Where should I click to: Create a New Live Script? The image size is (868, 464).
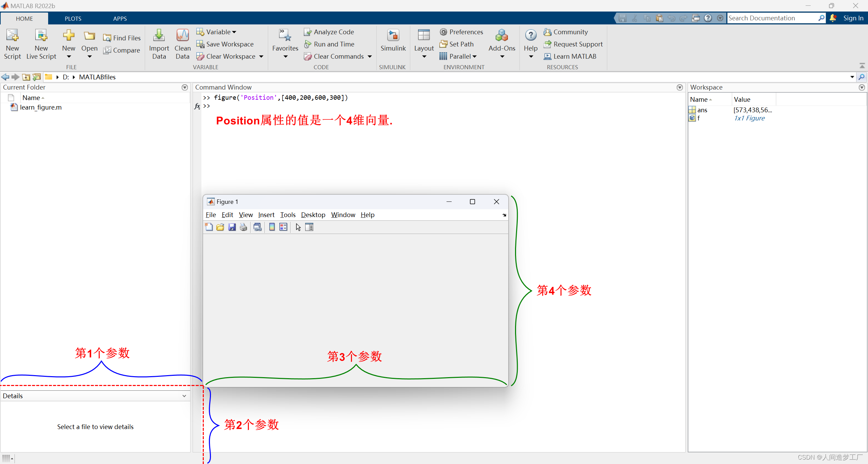click(41, 44)
